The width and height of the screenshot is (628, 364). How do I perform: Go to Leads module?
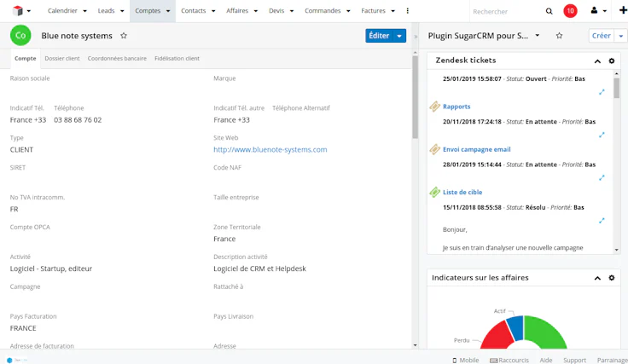(x=106, y=11)
